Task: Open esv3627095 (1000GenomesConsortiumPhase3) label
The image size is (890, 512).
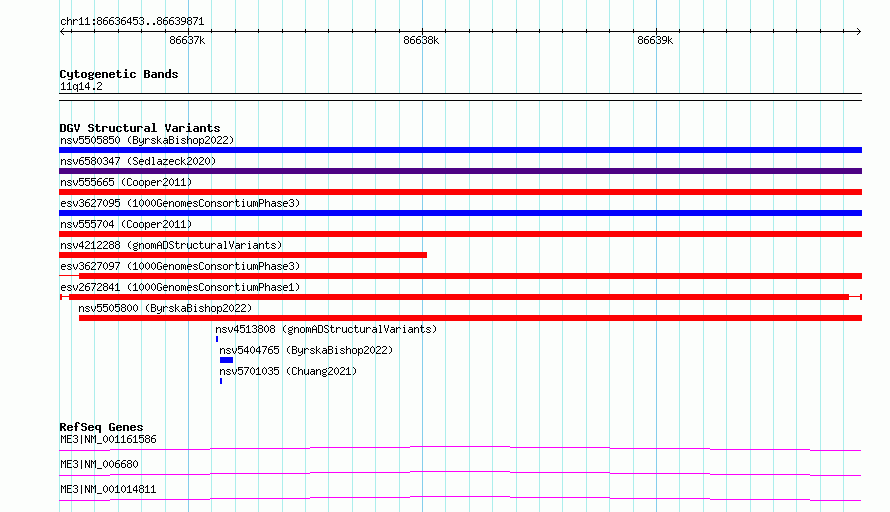Action: [180, 203]
